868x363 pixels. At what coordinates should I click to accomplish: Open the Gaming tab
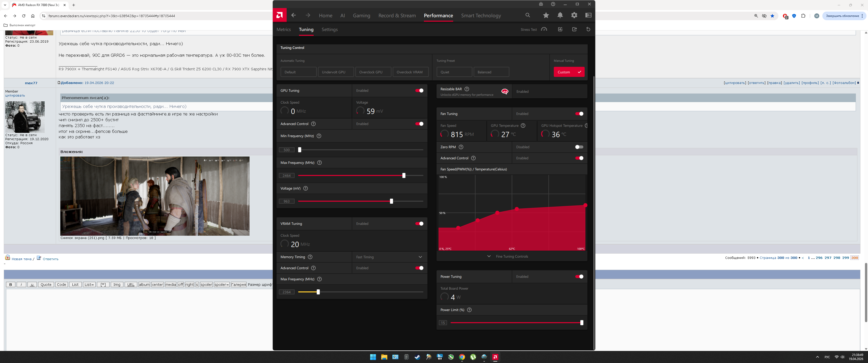[x=361, y=15]
